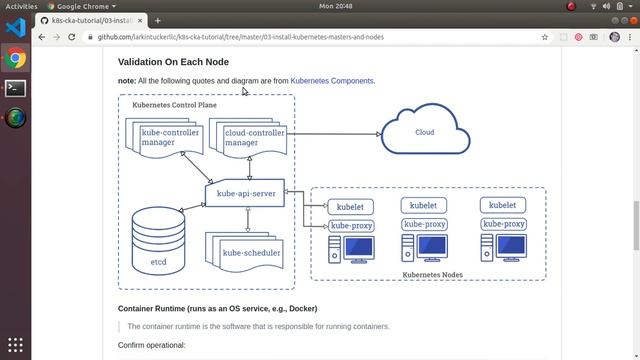640x360 pixels.
Task: Open Activities overview
Action: point(21,6)
